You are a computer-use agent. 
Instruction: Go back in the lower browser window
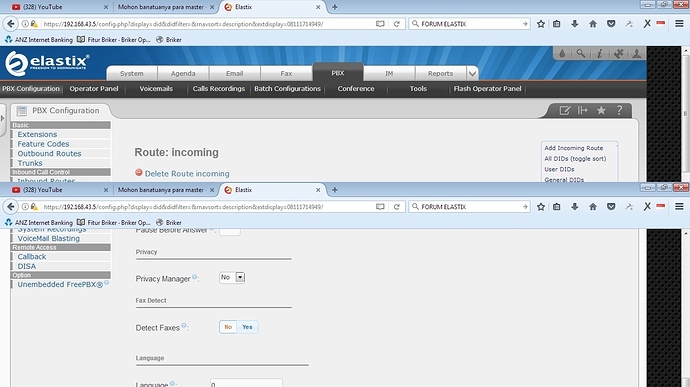click(x=11, y=206)
